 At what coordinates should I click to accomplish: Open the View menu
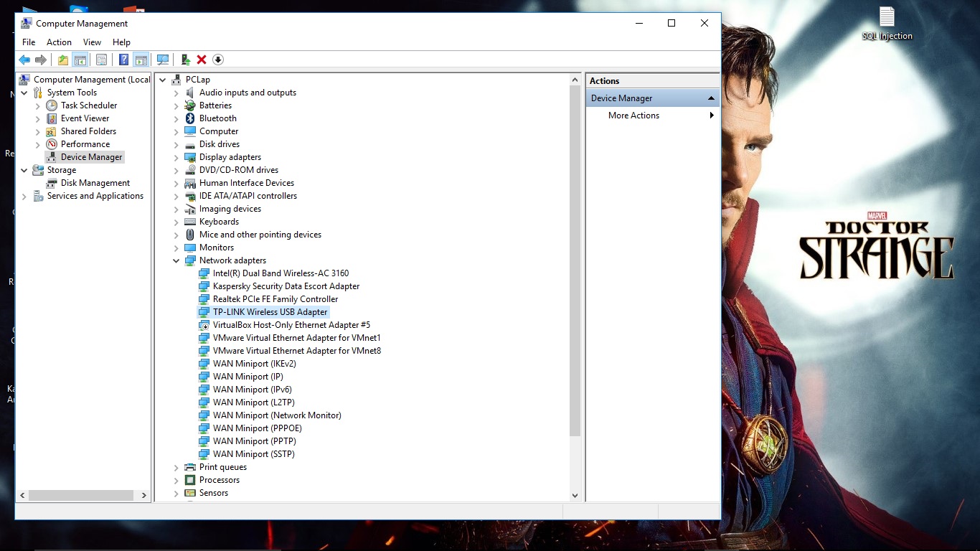pos(92,42)
